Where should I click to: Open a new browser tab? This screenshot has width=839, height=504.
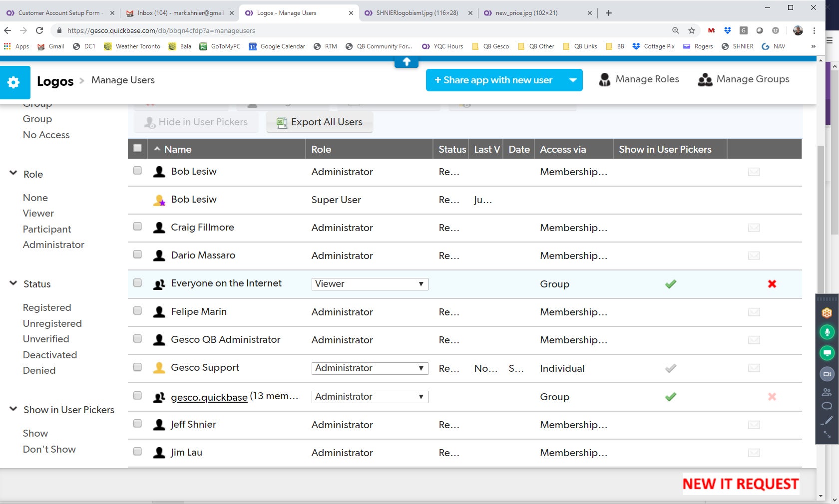pos(608,13)
